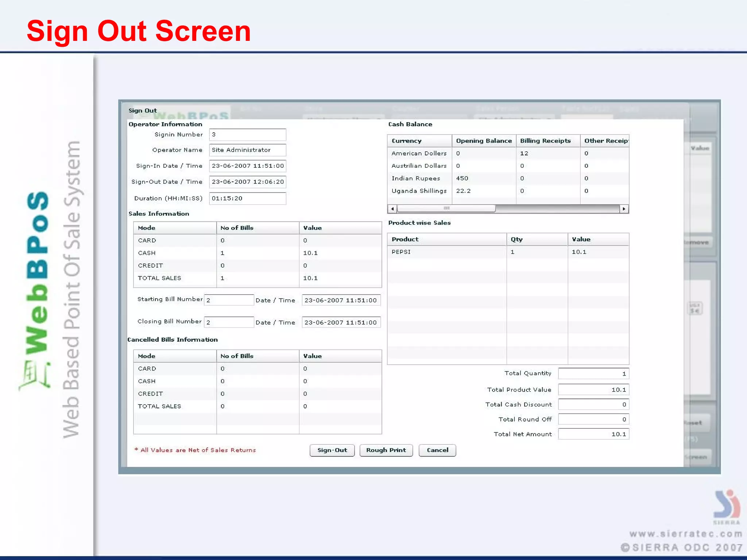Select CARD row in Sales Information
Screen dimensions: 747x560
click(x=258, y=241)
